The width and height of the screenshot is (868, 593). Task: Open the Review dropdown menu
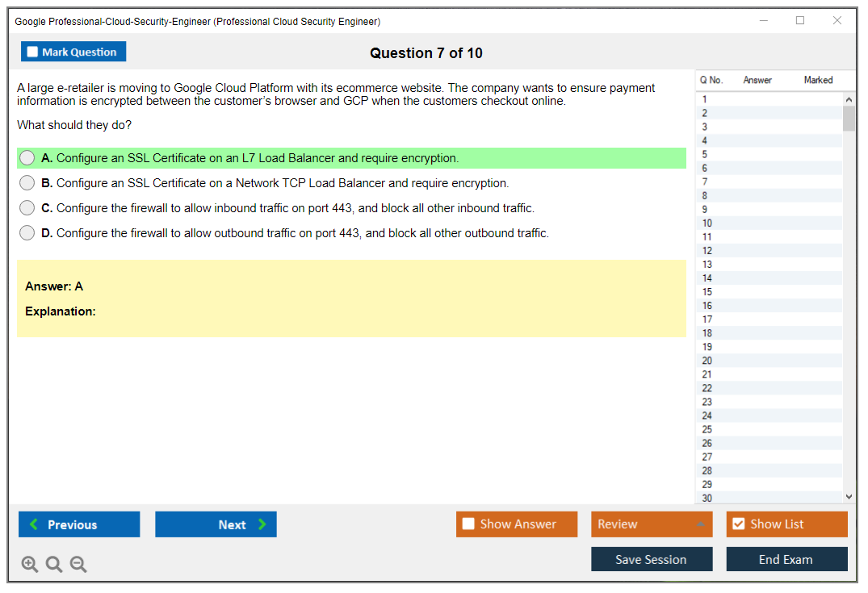pyautogui.click(x=651, y=524)
